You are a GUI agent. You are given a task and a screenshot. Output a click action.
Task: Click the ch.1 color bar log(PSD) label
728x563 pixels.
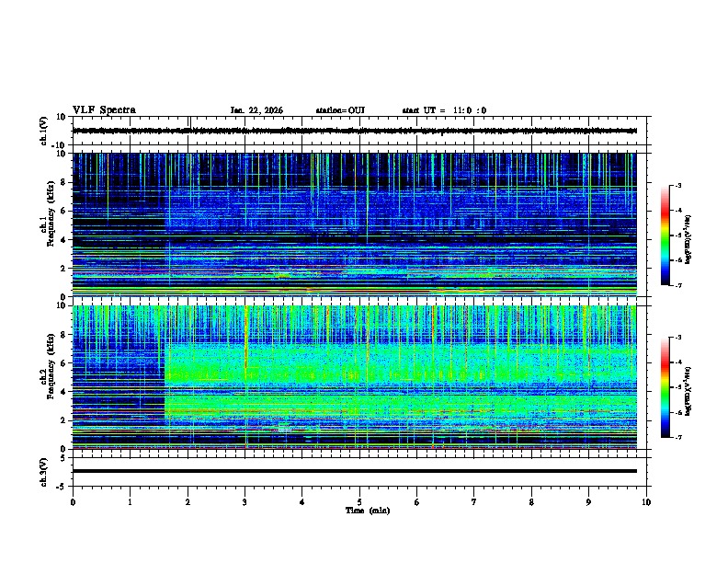coord(688,240)
